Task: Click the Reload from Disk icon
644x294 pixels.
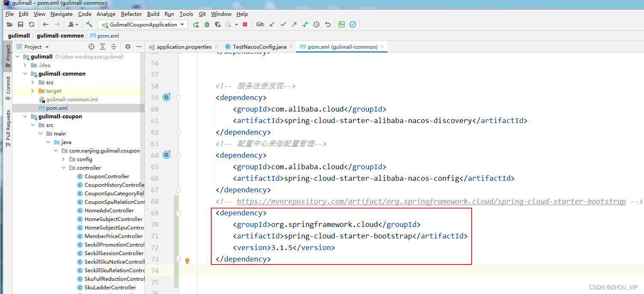Action: coord(32,25)
